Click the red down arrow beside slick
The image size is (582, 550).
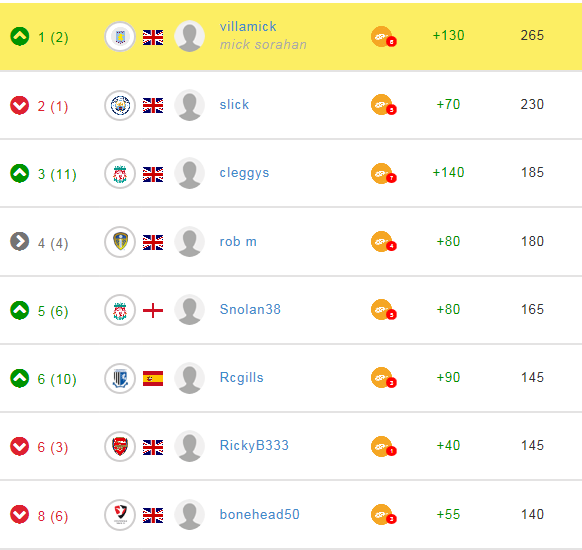pos(20,105)
